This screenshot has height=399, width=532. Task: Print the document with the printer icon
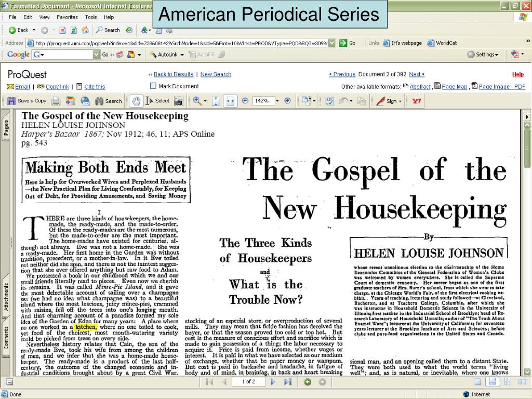56,101
